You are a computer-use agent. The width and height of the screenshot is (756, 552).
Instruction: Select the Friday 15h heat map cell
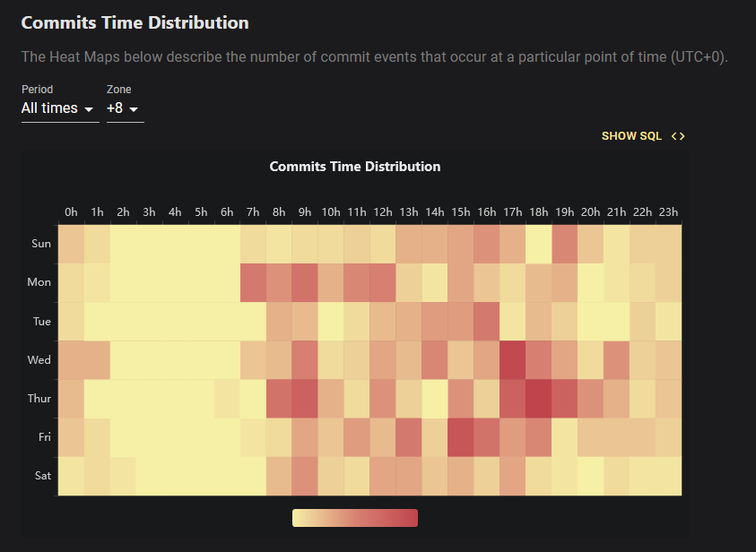point(460,437)
